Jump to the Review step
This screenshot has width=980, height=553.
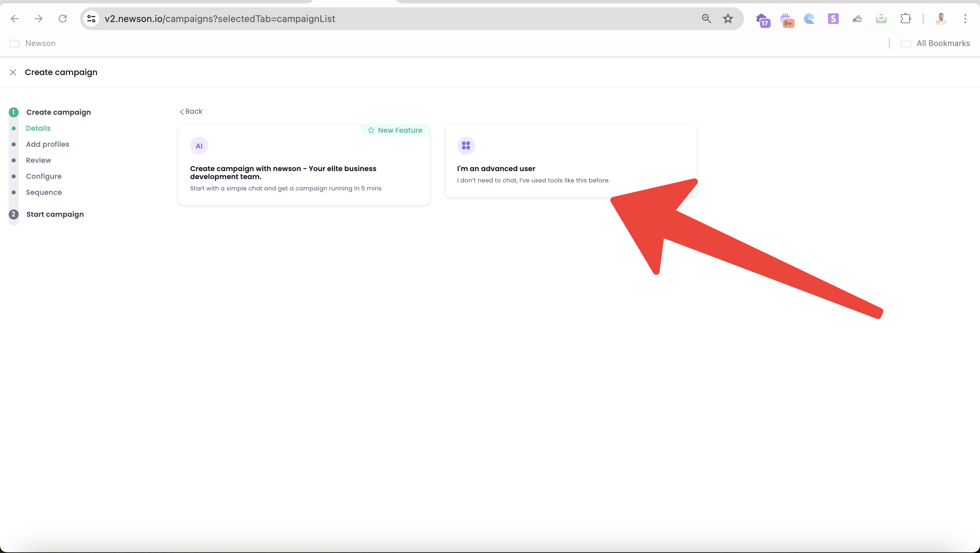(x=38, y=160)
